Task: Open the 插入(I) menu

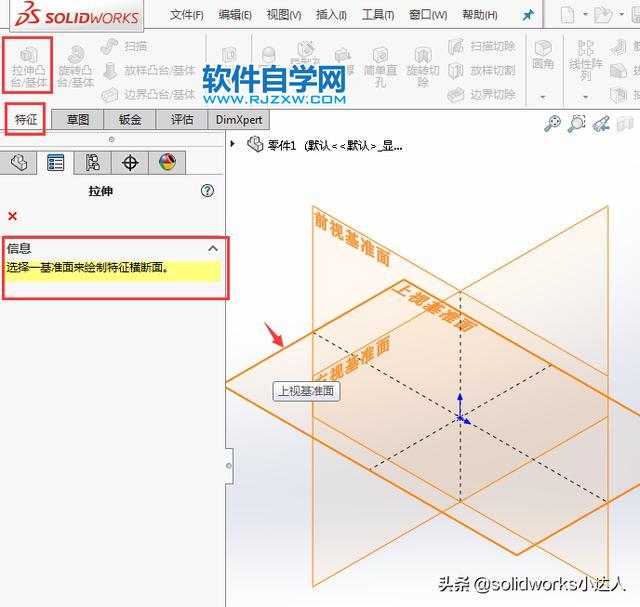Action: pyautogui.click(x=331, y=15)
